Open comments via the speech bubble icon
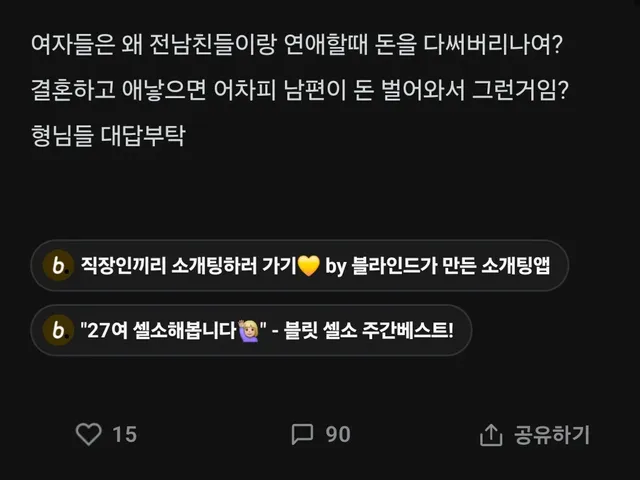The width and height of the screenshot is (640, 480). tap(302, 434)
